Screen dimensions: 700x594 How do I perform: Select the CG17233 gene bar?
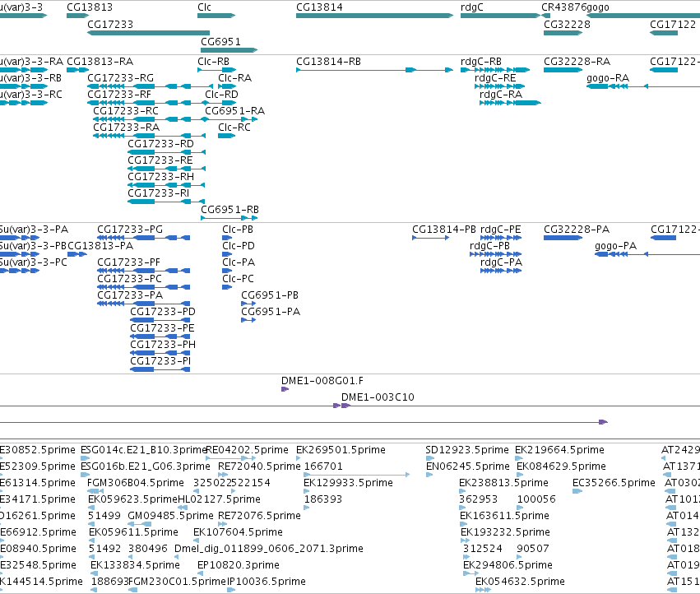(x=148, y=33)
